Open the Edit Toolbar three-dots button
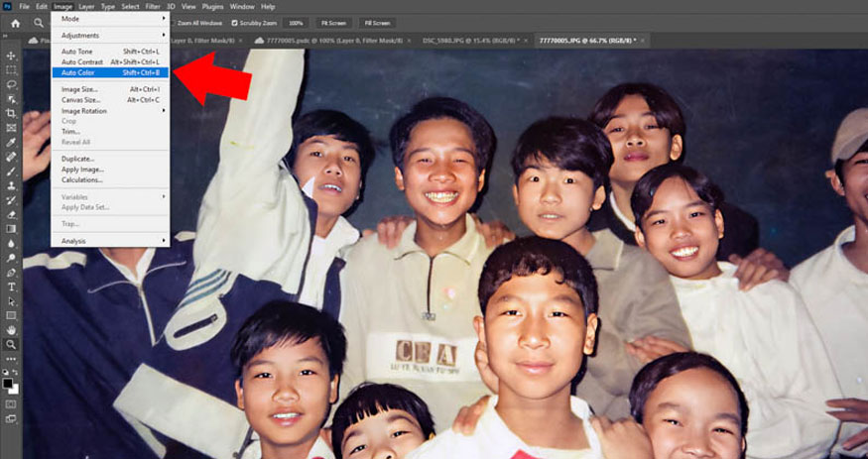 click(x=11, y=359)
